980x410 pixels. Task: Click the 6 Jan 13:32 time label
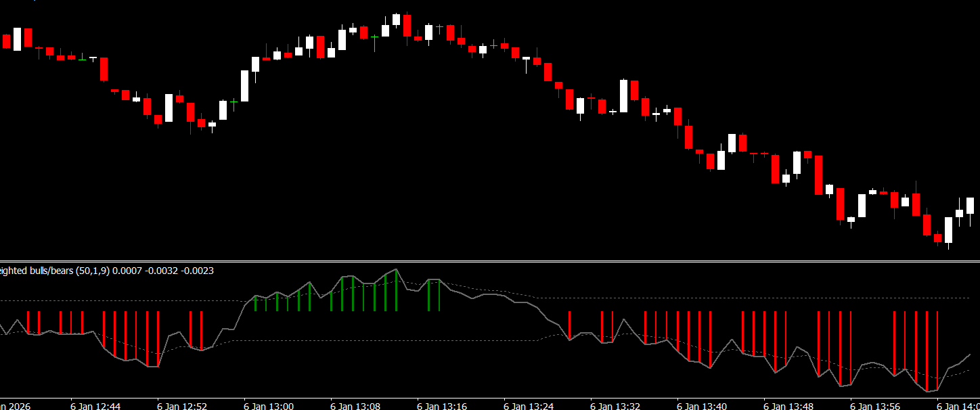(x=615, y=406)
